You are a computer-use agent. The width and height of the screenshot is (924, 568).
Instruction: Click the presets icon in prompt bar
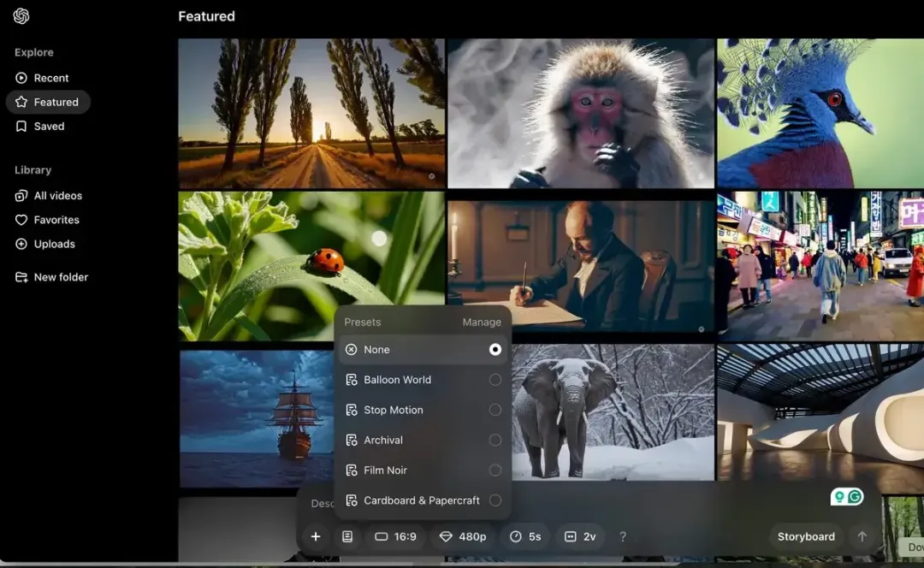[x=347, y=536]
